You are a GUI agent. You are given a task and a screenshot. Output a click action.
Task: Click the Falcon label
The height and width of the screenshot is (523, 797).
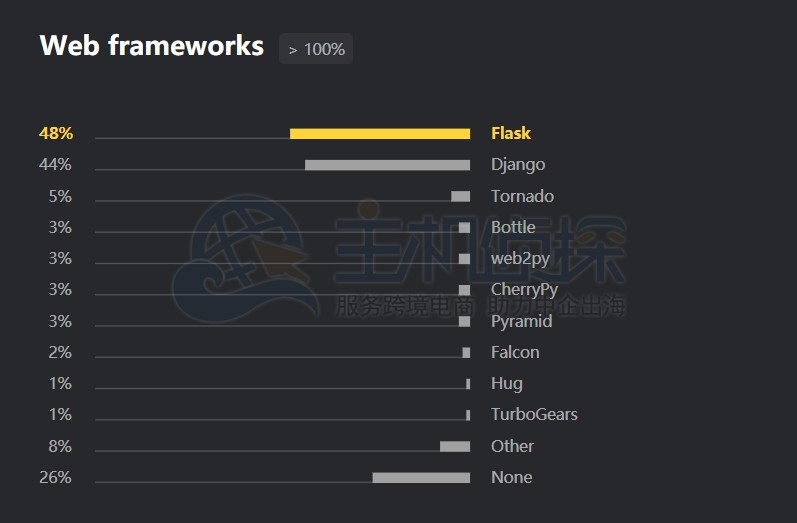pos(515,352)
